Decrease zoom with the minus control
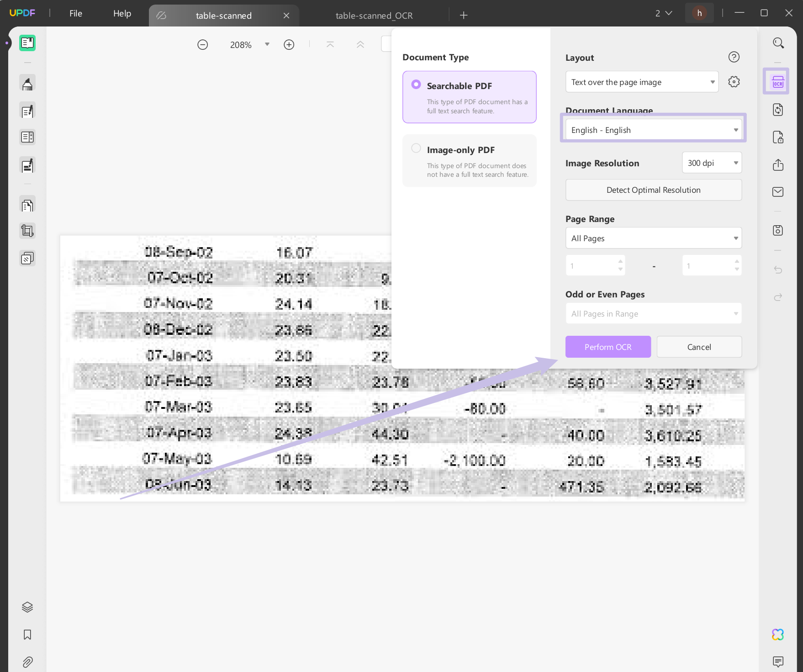 click(202, 44)
